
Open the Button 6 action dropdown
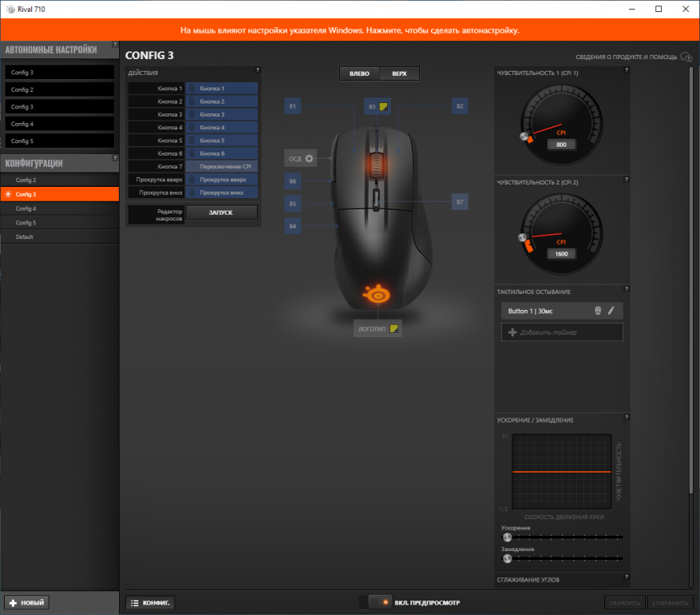[221, 153]
